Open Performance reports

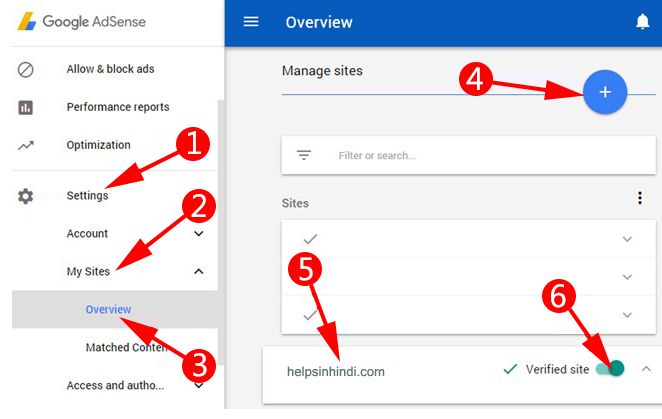[118, 107]
